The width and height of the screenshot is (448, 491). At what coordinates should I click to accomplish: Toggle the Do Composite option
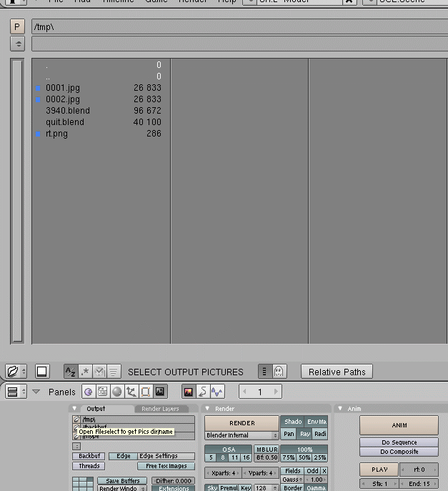tap(399, 452)
